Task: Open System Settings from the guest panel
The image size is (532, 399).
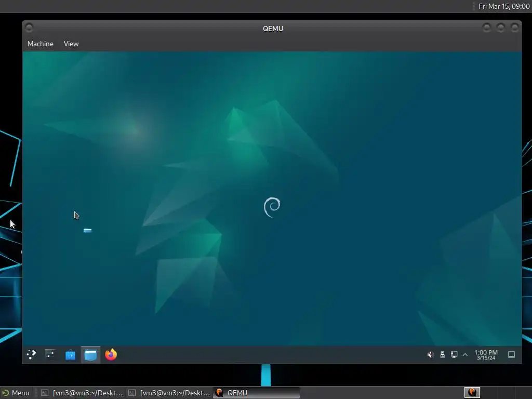Action: 50,354
